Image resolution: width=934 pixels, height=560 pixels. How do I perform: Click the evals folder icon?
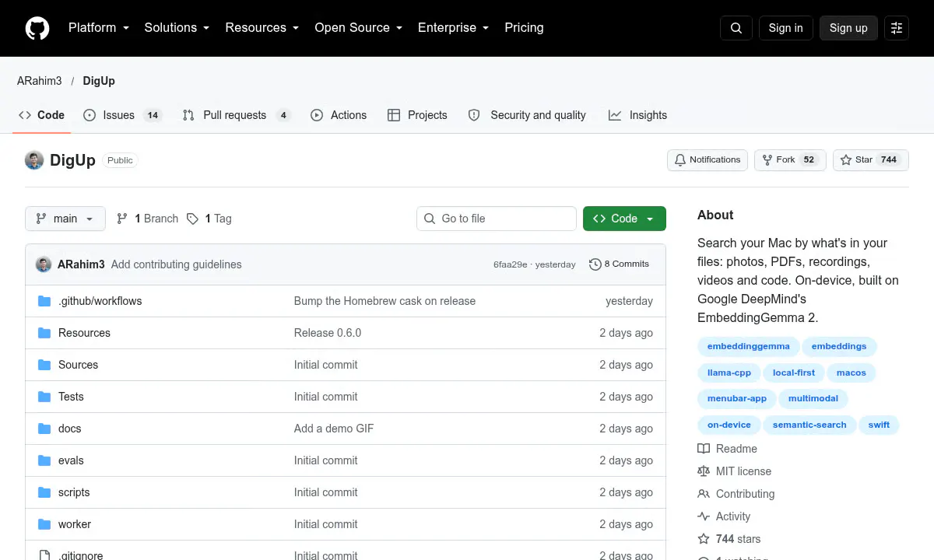(44, 460)
